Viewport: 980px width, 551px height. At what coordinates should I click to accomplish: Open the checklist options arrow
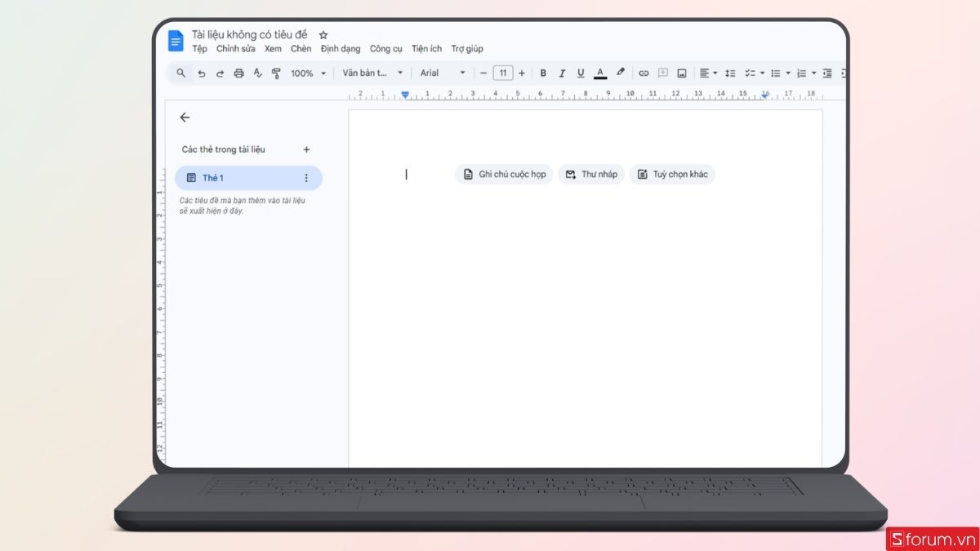coord(763,73)
